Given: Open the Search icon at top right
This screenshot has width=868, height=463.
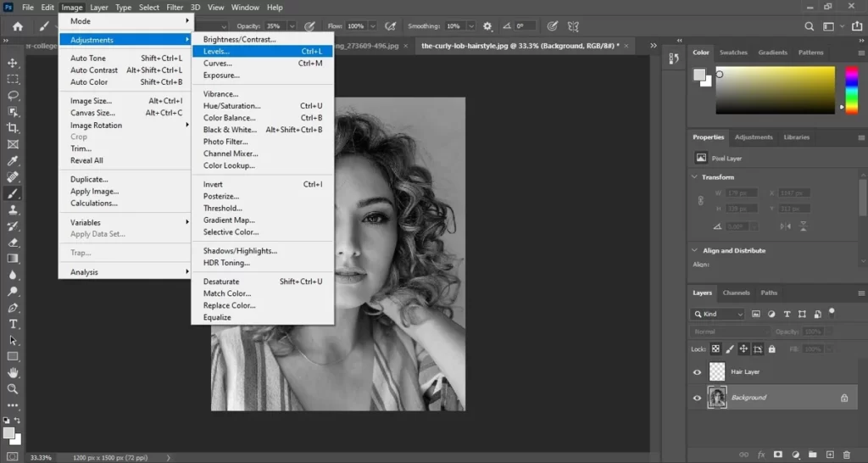Looking at the screenshot, I should click(x=809, y=26).
